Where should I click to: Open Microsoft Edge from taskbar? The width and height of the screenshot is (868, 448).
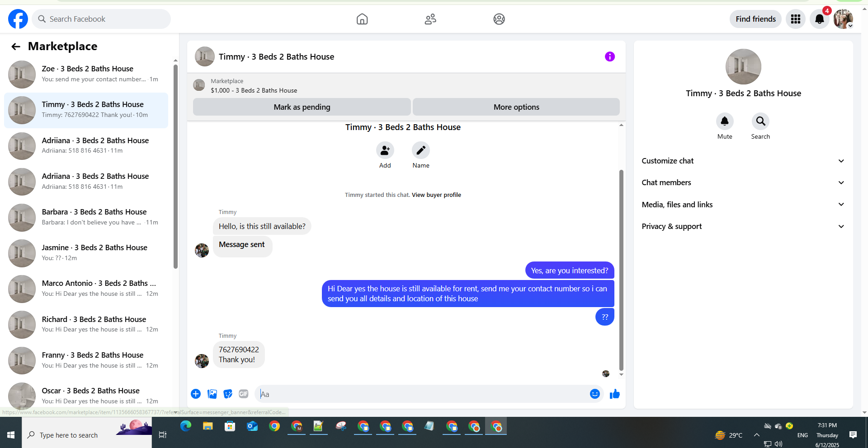click(x=186, y=426)
